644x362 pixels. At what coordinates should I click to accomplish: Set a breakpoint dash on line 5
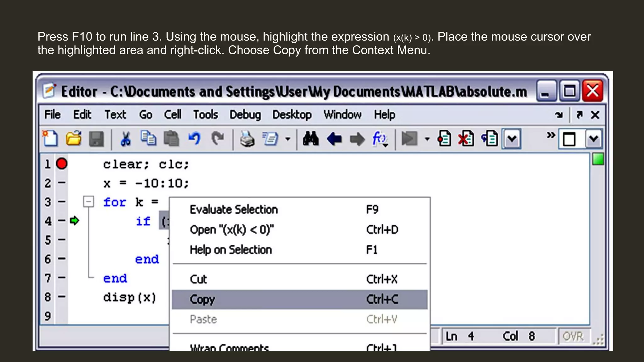pos(62,240)
